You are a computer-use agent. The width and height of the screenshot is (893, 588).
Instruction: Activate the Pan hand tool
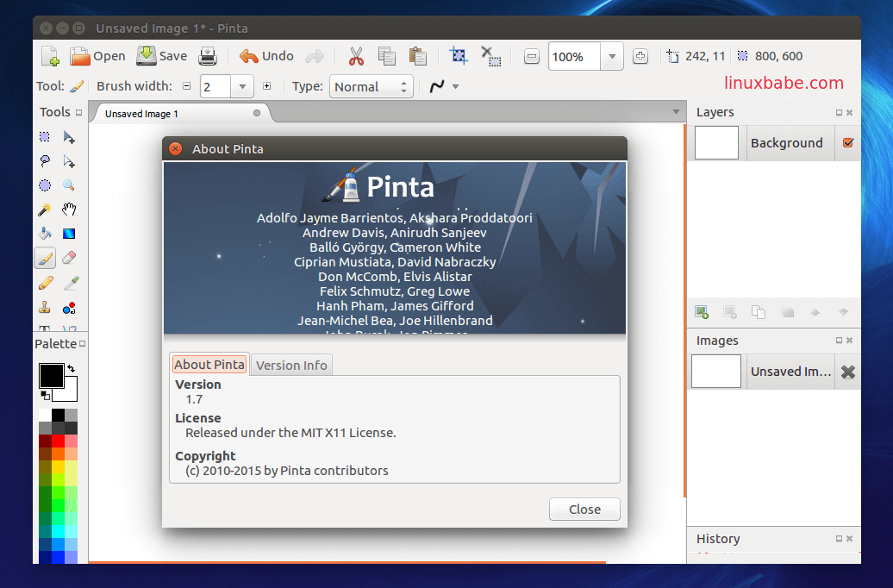tap(70, 210)
